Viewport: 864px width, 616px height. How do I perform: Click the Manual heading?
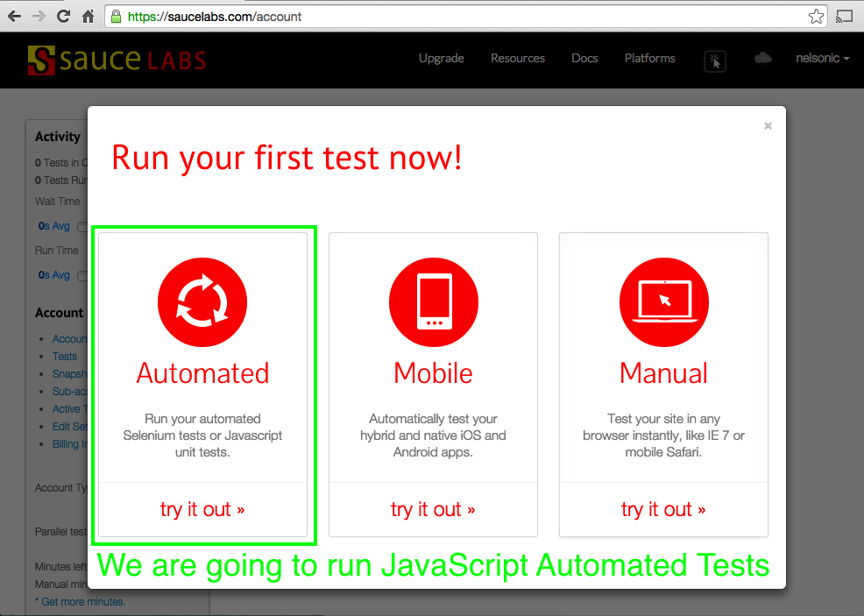click(x=663, y=373)
